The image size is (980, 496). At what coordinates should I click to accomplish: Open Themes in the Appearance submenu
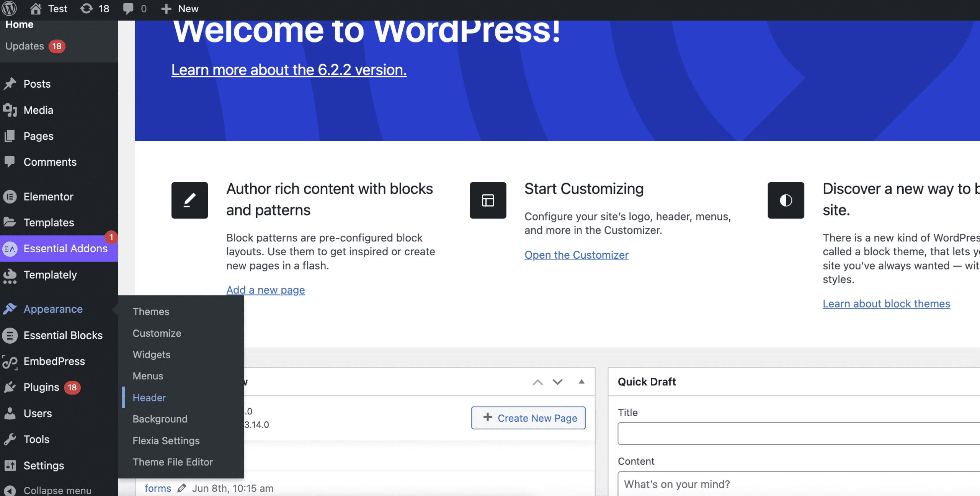click(x=151, y=312)
